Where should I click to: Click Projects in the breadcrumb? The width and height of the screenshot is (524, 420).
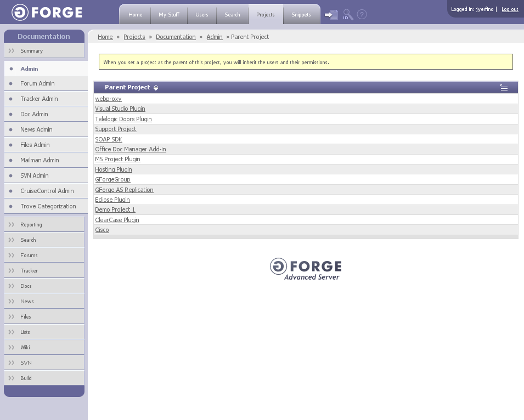pos(134,37)
